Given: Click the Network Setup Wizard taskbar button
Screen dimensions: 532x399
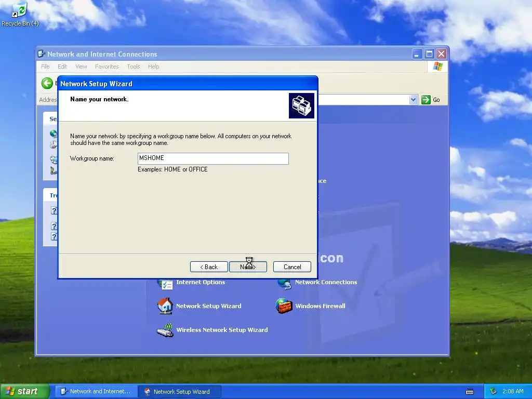Looking at the screenshot, I should (x=180, y=392).
